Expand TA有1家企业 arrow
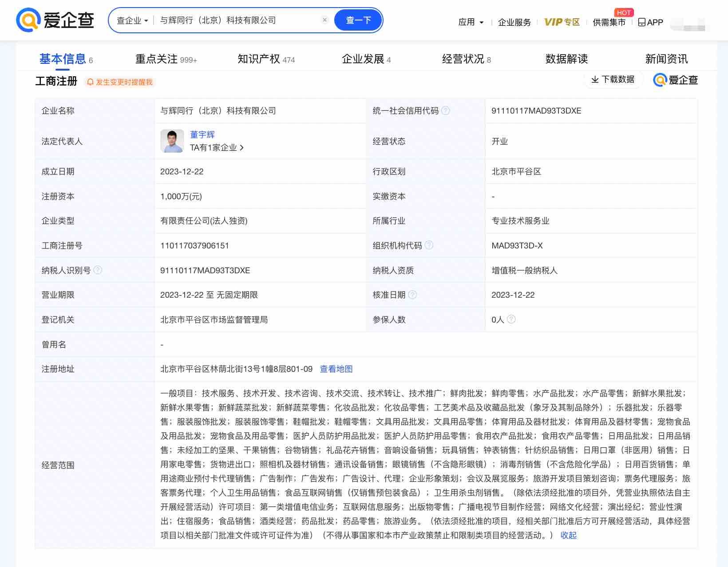This screenshot has height=567, width=728. coord(241,148)
